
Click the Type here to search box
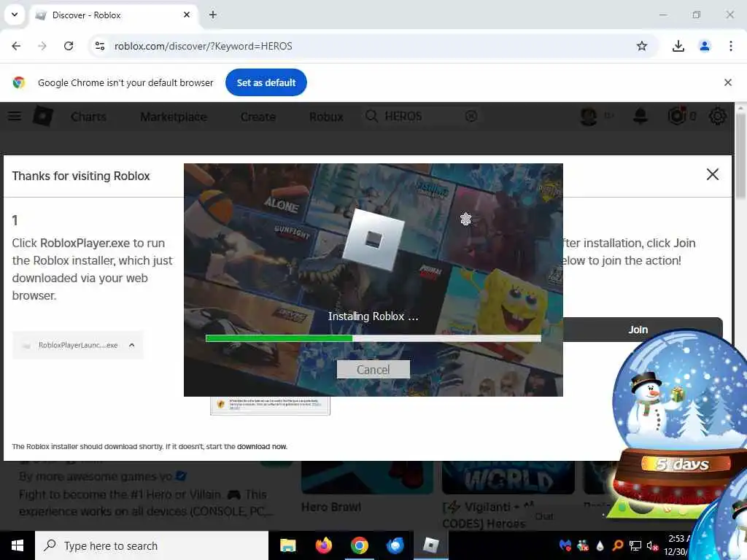tap(152, 545)
